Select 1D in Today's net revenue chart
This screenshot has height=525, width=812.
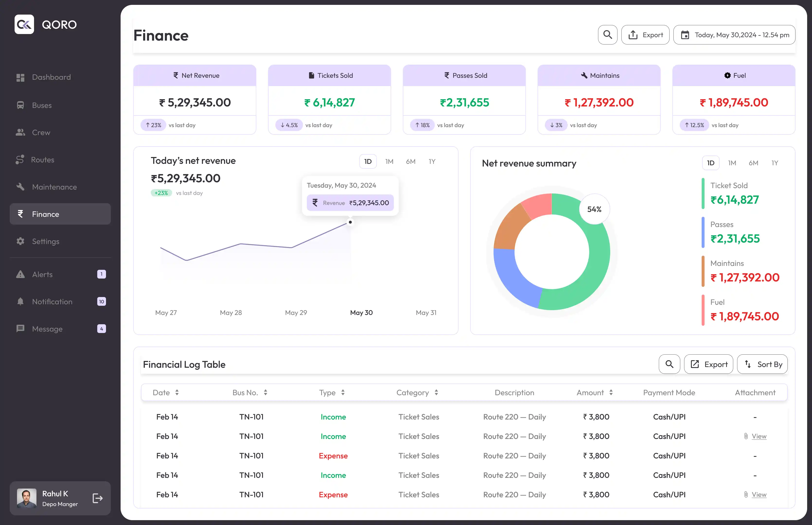point(368,162)
